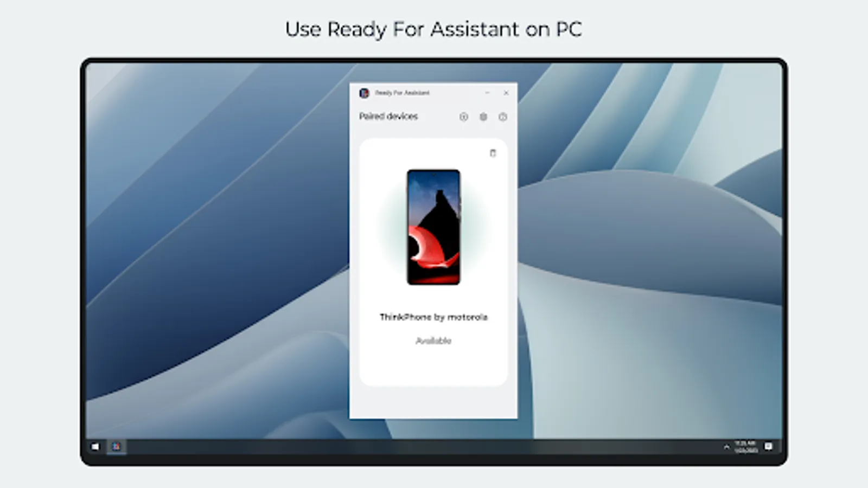Open the taskbar notification center icon
Image resolution: width=868 pixels, height=488 pixels.
click(768, 446)
